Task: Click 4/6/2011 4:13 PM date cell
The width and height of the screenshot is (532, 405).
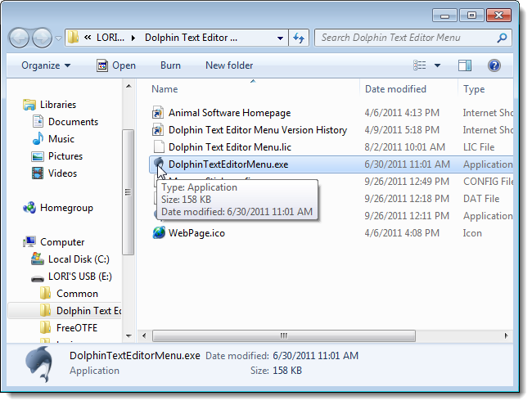Action: [x=402, y=113]
